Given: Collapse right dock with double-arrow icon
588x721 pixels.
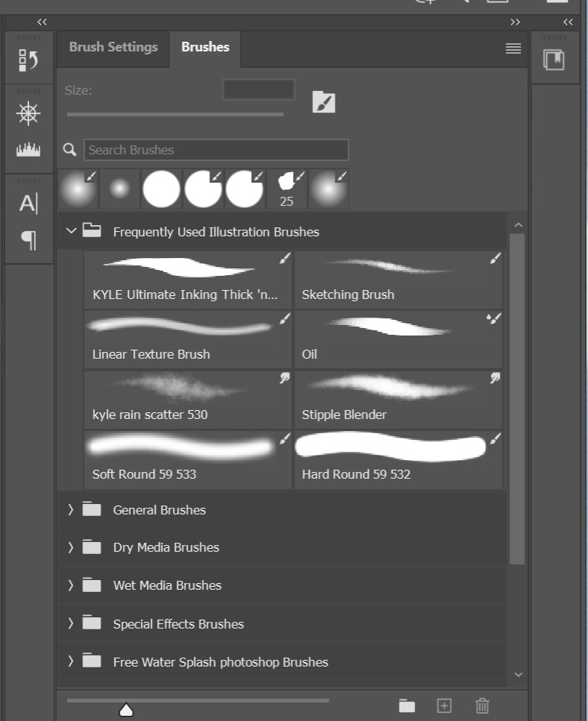Looking at the screenshot, I should (568, 22).
